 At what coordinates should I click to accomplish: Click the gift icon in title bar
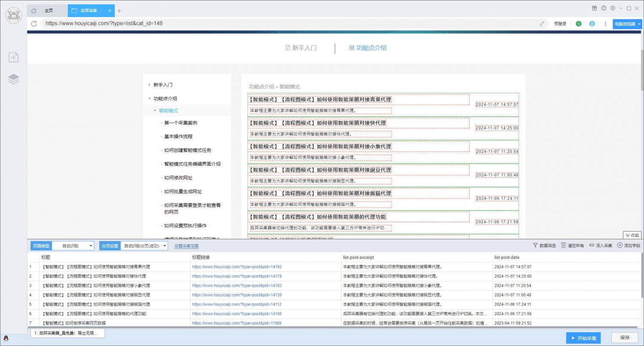coord(595,8)
